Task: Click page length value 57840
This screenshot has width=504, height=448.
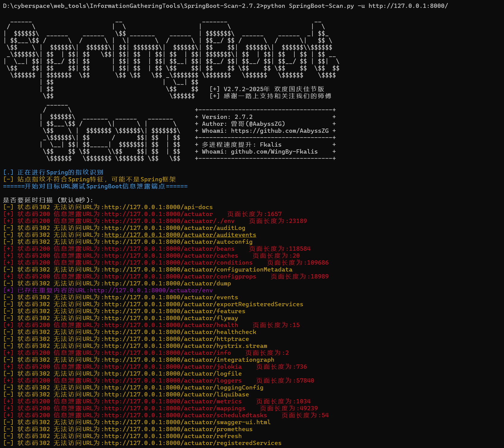Action: pos(305,380)
